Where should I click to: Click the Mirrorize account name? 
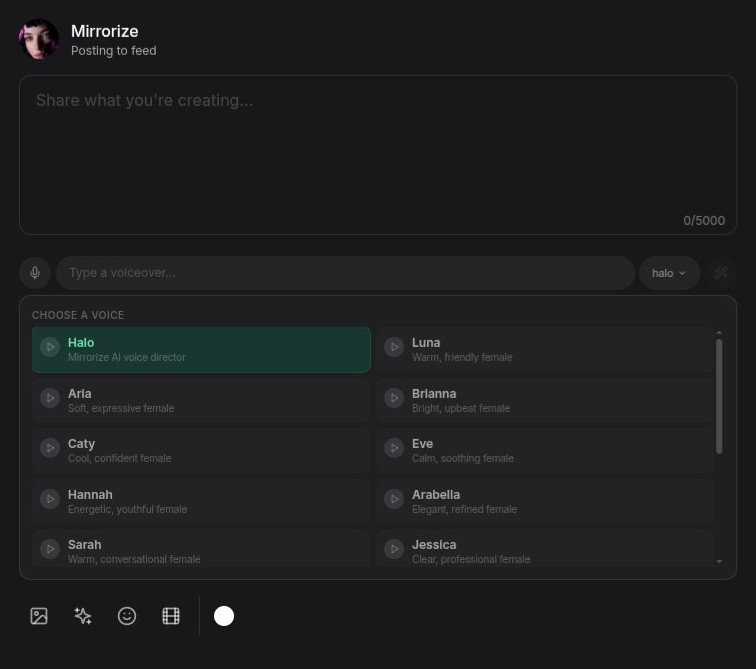[105, 31]
